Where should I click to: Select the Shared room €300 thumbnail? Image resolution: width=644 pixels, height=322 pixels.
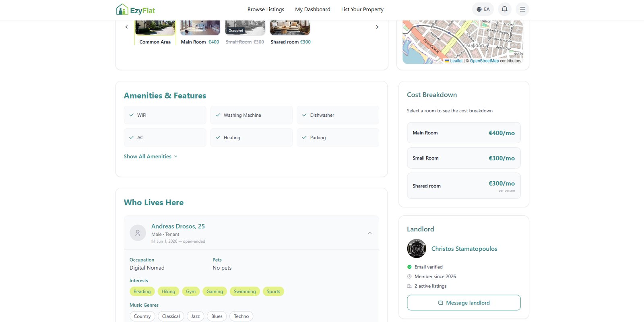[x=290, y=33]
